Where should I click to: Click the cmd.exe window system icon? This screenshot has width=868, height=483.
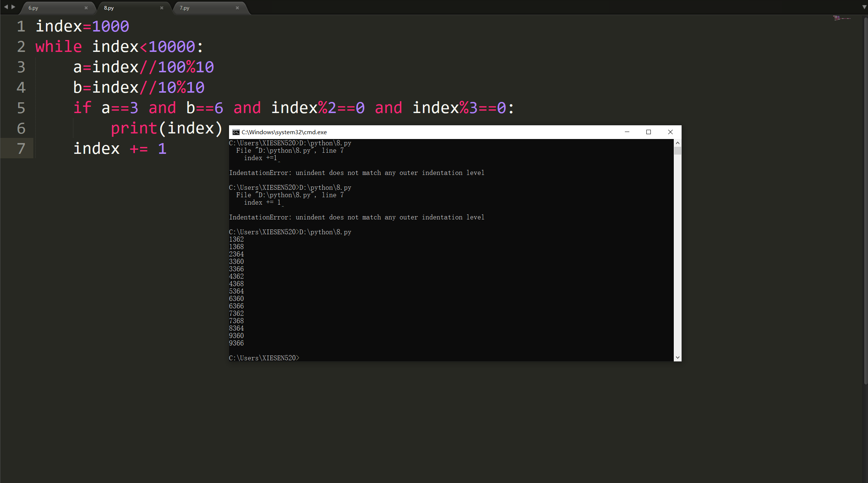click(x=236, y=132)
